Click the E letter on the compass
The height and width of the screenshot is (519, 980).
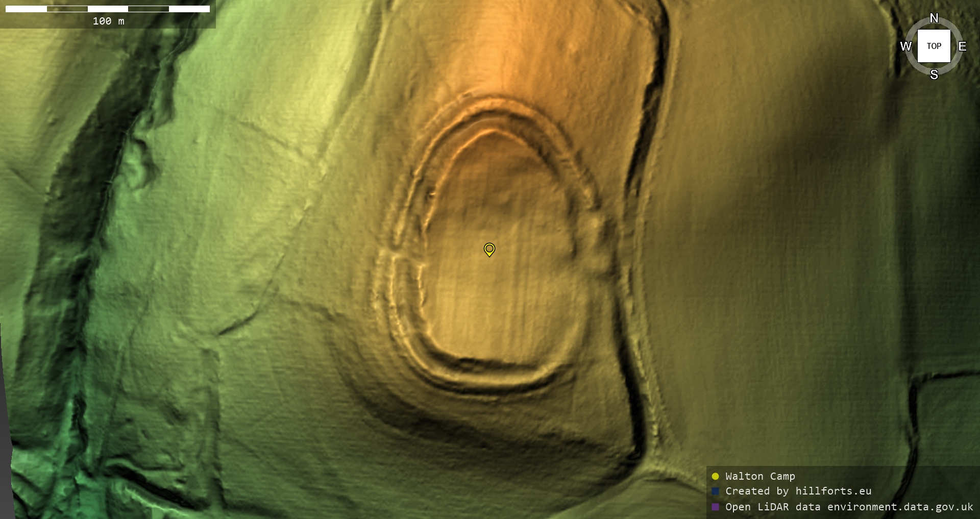tap(962, 46)
